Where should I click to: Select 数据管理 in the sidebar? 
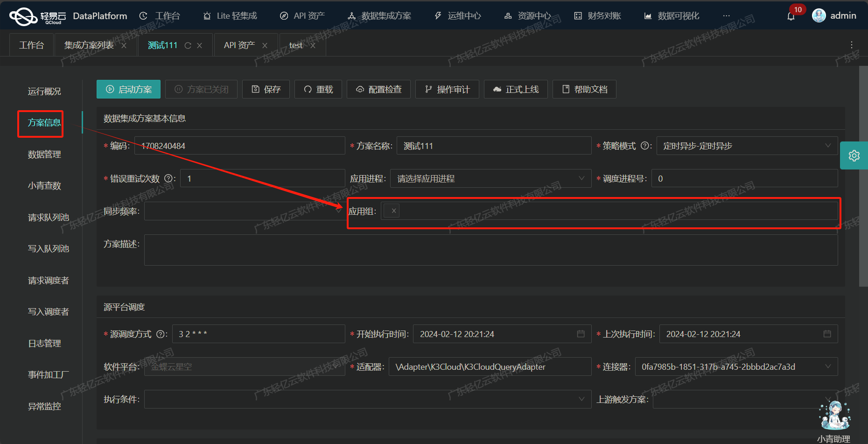pyautogui.click(x=44, y=154)
